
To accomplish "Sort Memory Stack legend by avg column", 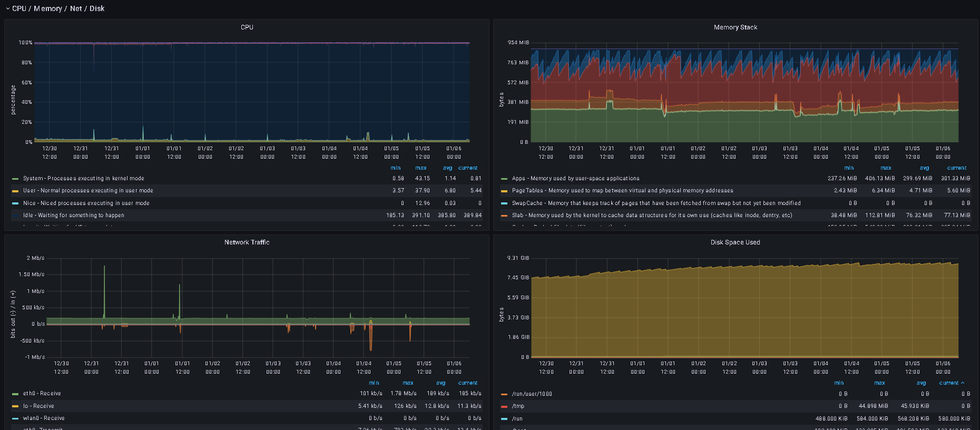I will (925, 168).
